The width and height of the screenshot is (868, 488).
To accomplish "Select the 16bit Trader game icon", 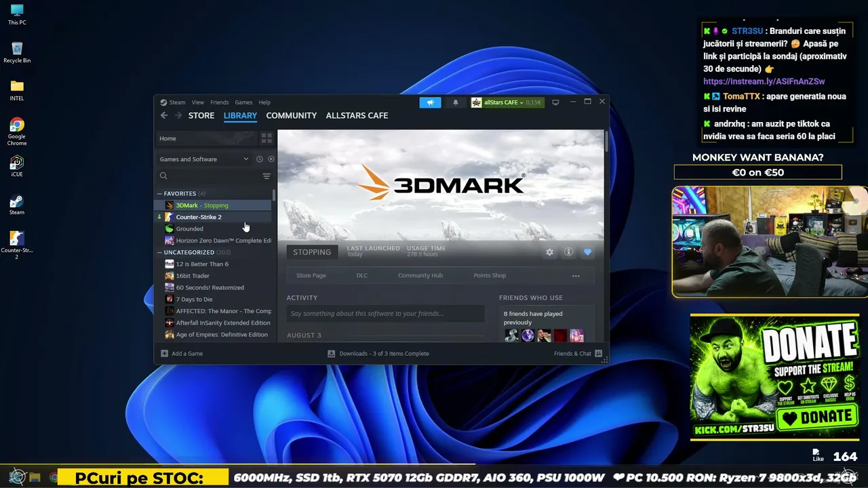I will [x=170, y=276].
